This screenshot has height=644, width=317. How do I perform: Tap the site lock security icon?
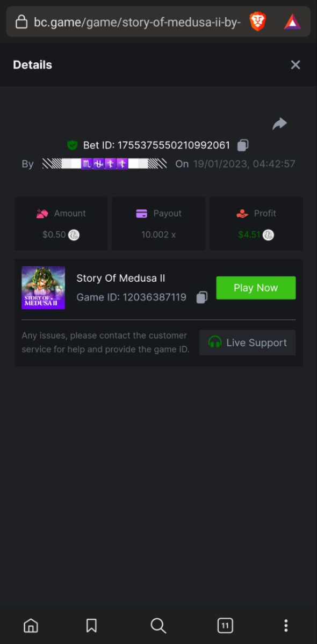tap(21, 22)
